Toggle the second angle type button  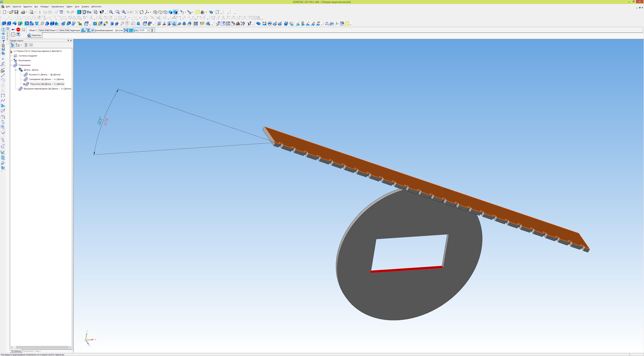pyautogui.click(x=131, y=30)
